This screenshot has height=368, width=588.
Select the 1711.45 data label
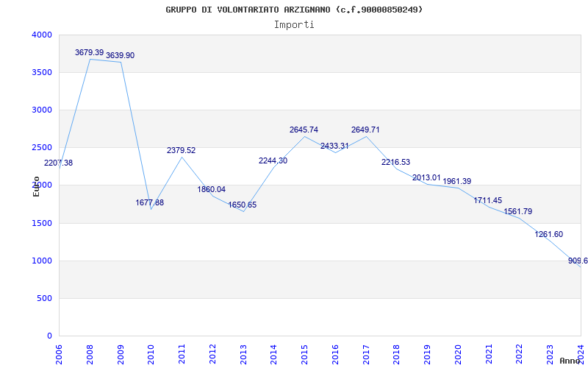[x=487, y=200]
